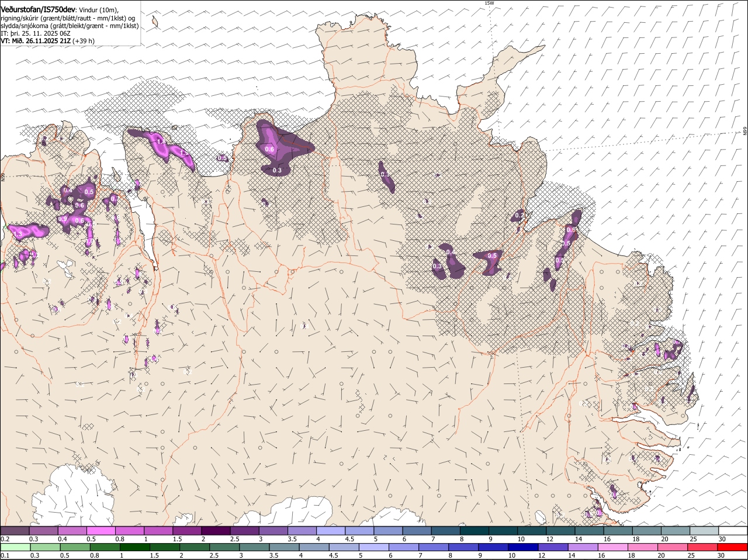Click the bright red above-30 swatch, lower legend

pos(733,547)
